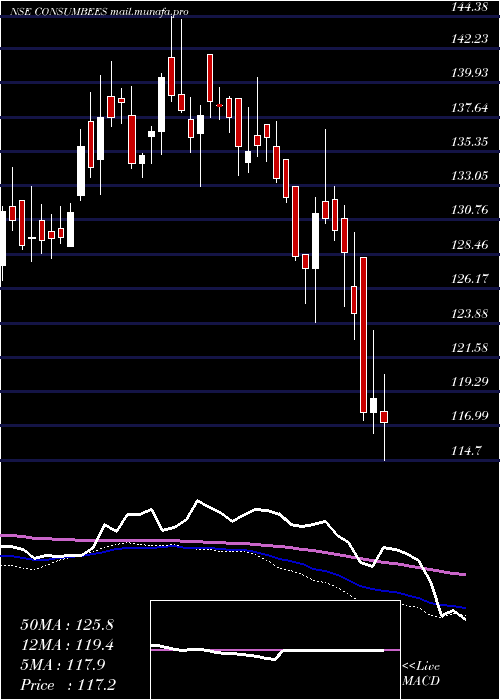Click the 126.17 price axis label
Viewport: 500px width, 700px height.
pyautogui.click(x=470, y=279)
